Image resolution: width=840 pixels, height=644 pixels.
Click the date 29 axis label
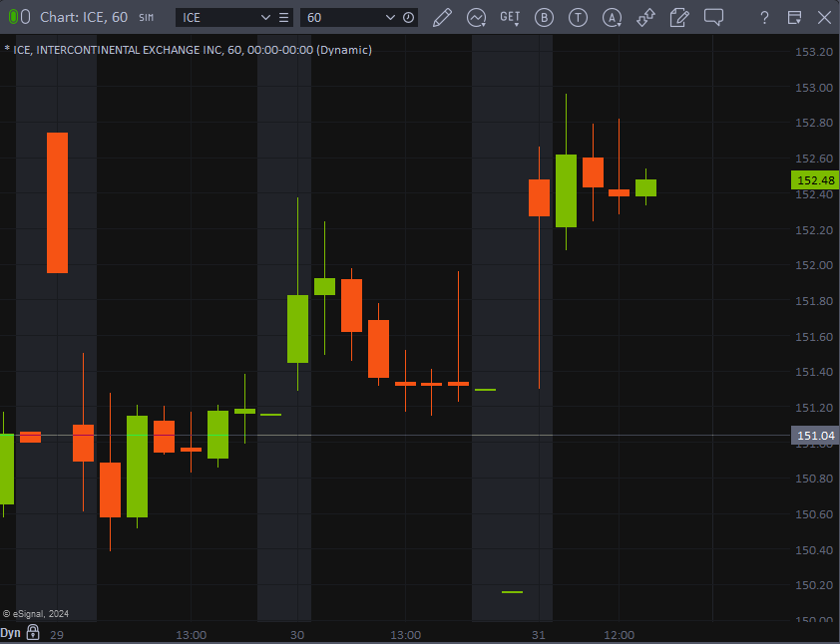[57, 635]
